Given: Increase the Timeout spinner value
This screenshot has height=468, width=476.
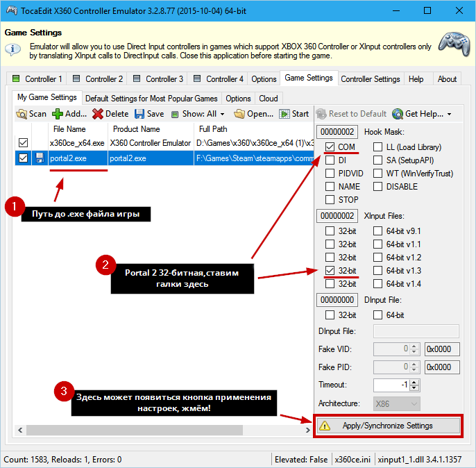Looking at the screenshot, I should [414, 383].
